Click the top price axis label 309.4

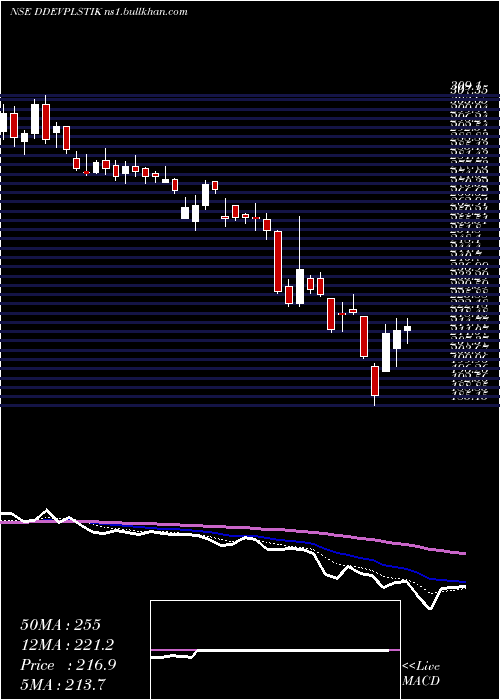[466, 85]
